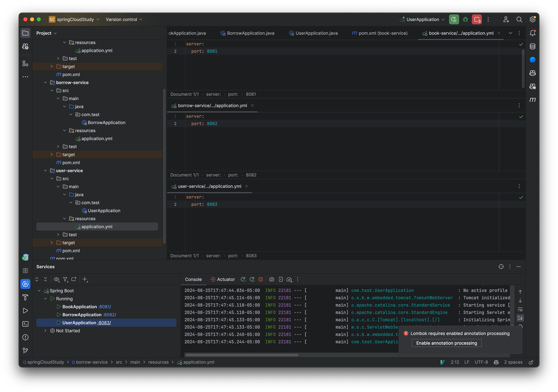
Task: Toggle the filter icon in Services toolbar
Action: 65,279
